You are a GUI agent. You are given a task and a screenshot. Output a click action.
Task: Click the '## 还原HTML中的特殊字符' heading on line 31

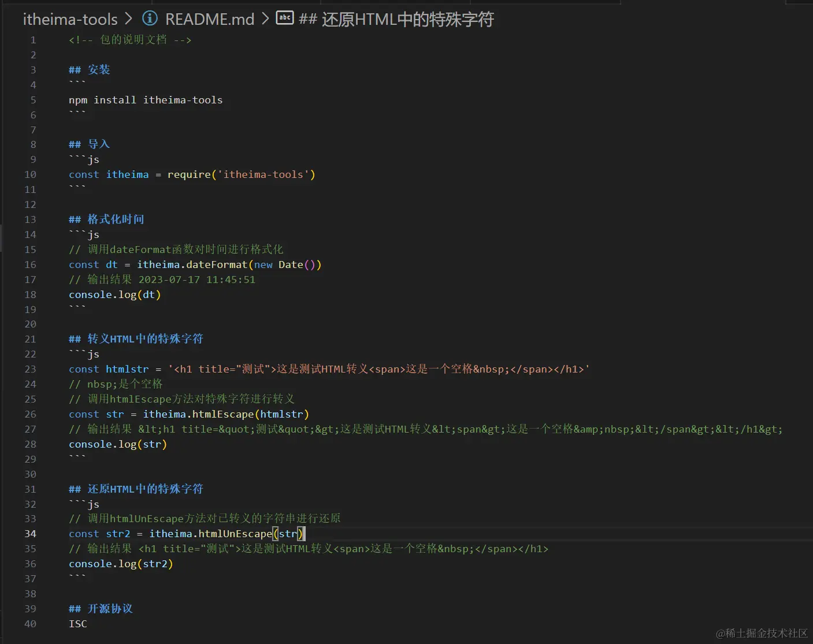point(136,489)
